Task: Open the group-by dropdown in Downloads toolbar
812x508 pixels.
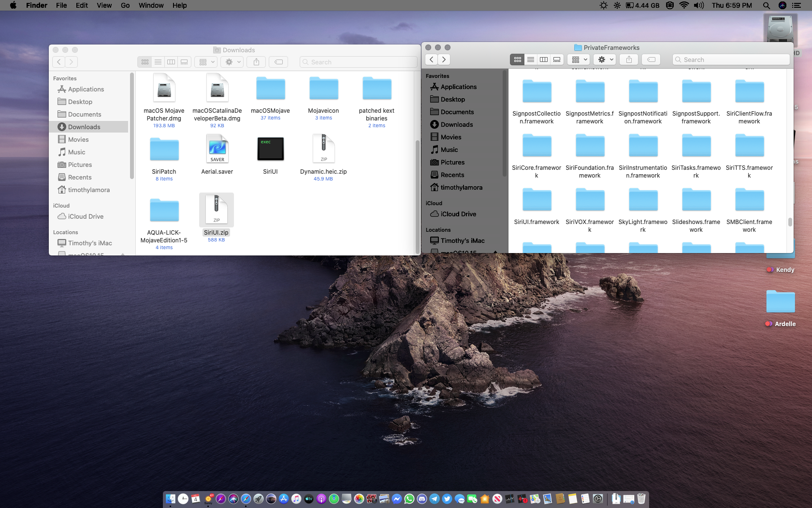Action: click(207, 62)
